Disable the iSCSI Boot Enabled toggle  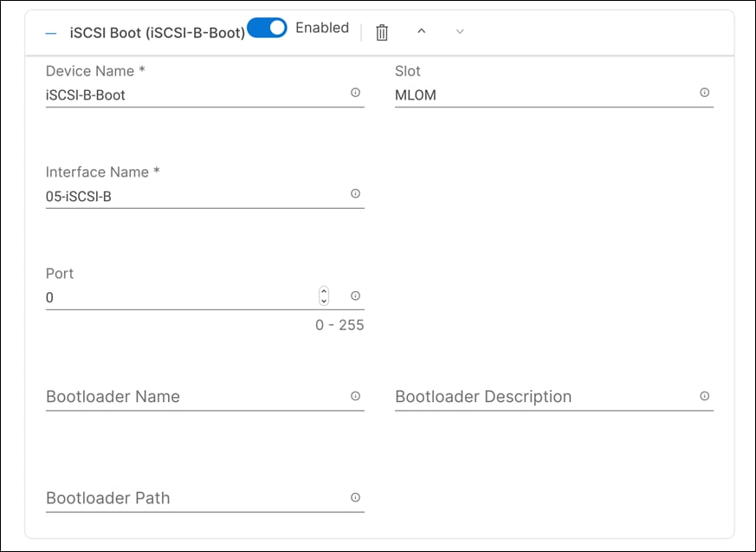coord(267,28)
